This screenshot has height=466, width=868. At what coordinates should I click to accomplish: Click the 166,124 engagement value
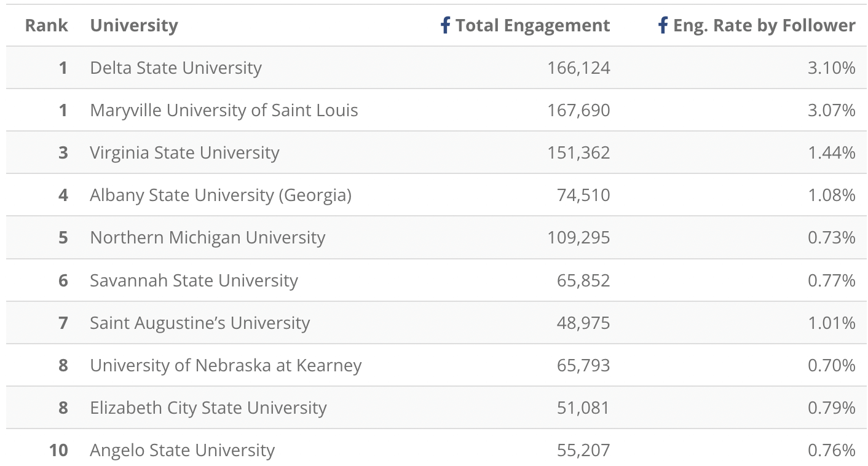pyautogui.click(x=578, y=68)
